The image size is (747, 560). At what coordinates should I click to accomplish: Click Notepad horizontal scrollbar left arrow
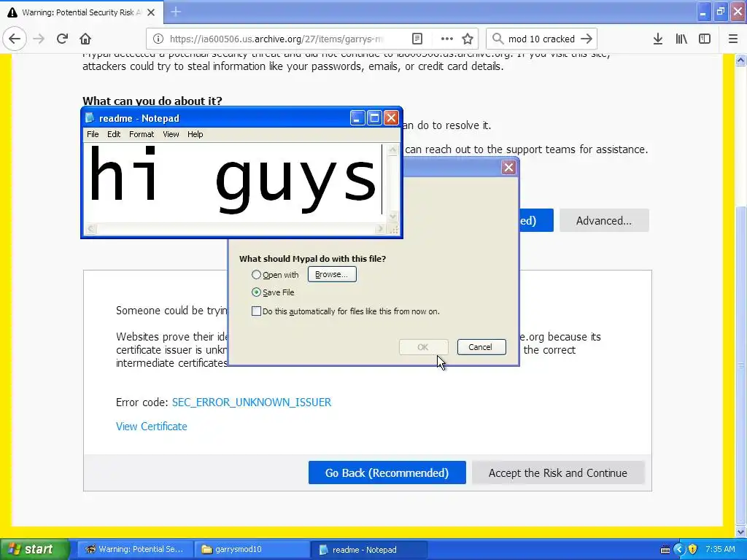click(x=91, y=229)
